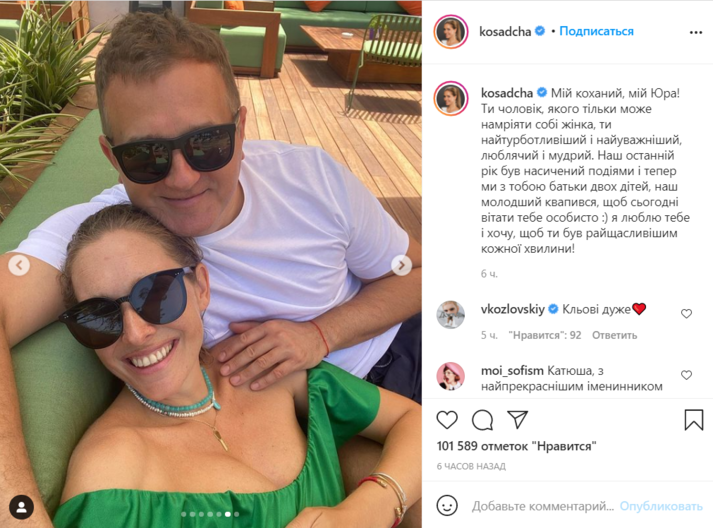Open comments via speech bubble icon
713x528 pixels.
pos(482,420)
